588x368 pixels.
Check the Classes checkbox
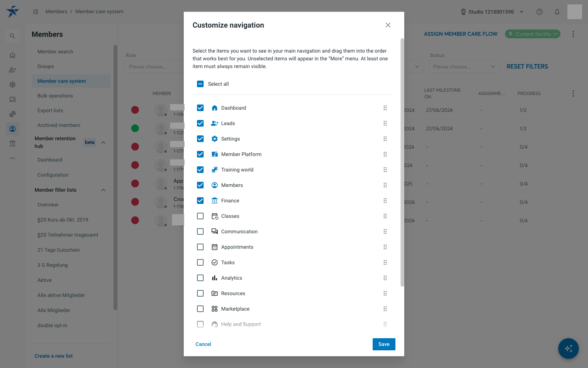click(200, 216)
